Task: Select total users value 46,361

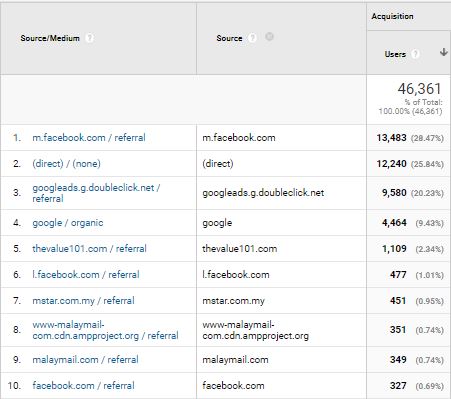Action: click(420, 89)
